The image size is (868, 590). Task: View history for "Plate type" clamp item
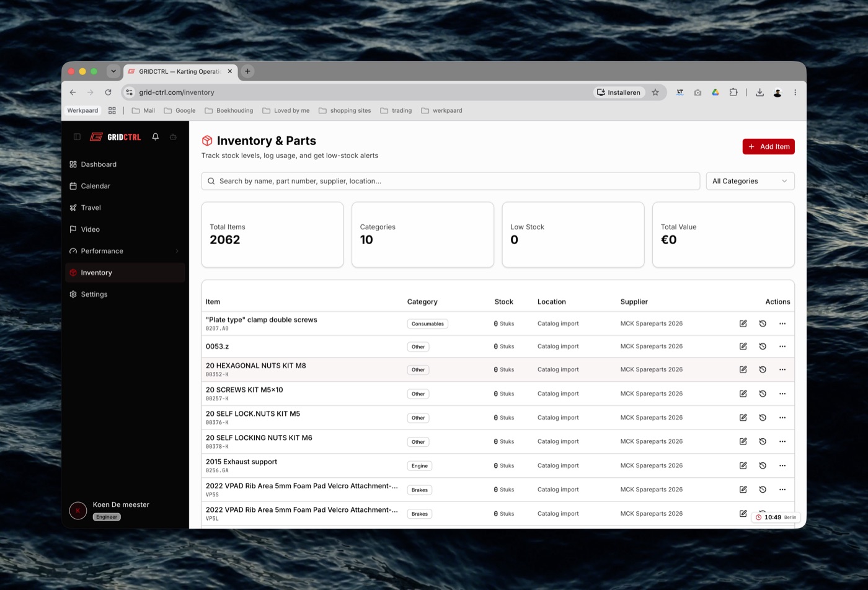(x=763, y=324)
